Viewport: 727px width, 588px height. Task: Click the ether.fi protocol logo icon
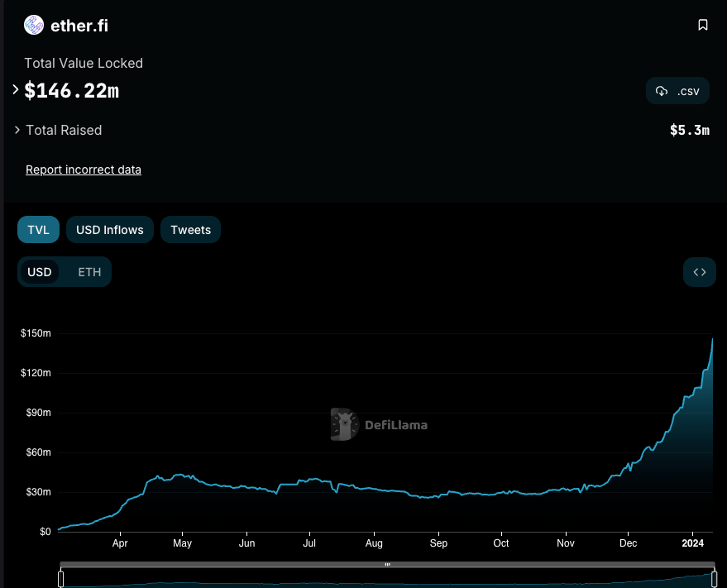[x=34, y=25]
